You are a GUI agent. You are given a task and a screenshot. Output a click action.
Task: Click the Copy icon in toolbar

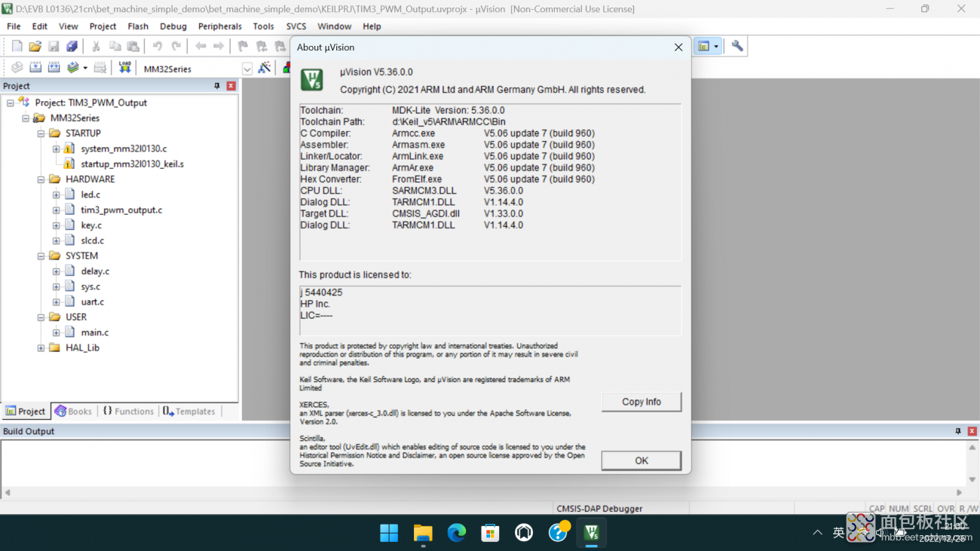point(115,47)
